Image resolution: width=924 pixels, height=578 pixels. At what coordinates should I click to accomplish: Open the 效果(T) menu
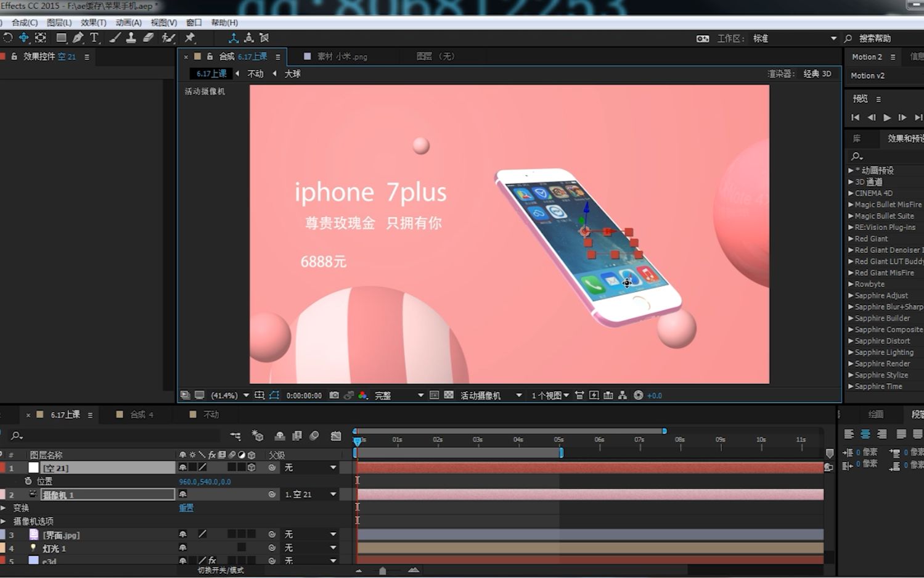click(93, 22)
